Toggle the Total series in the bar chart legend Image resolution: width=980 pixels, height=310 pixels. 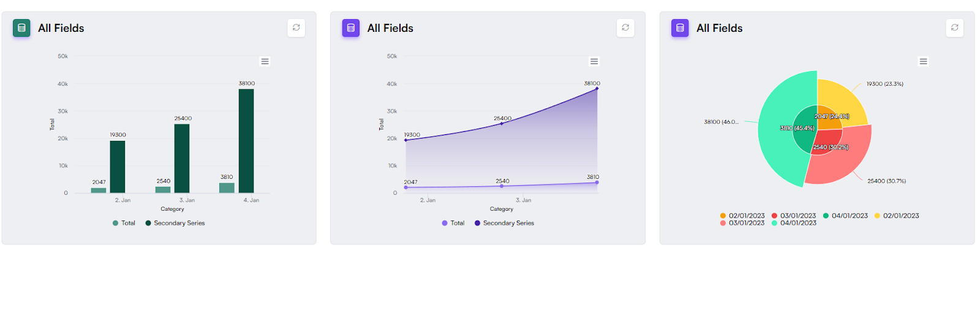tap(124, 223)
